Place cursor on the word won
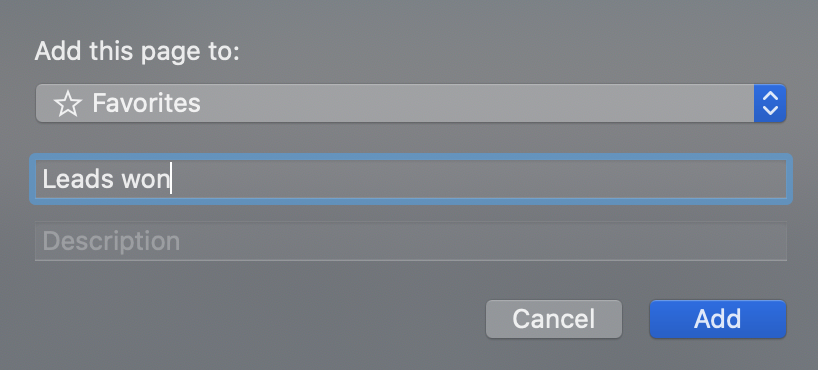Viewport: 818px width, 370px height. click(x=146, y=181)
